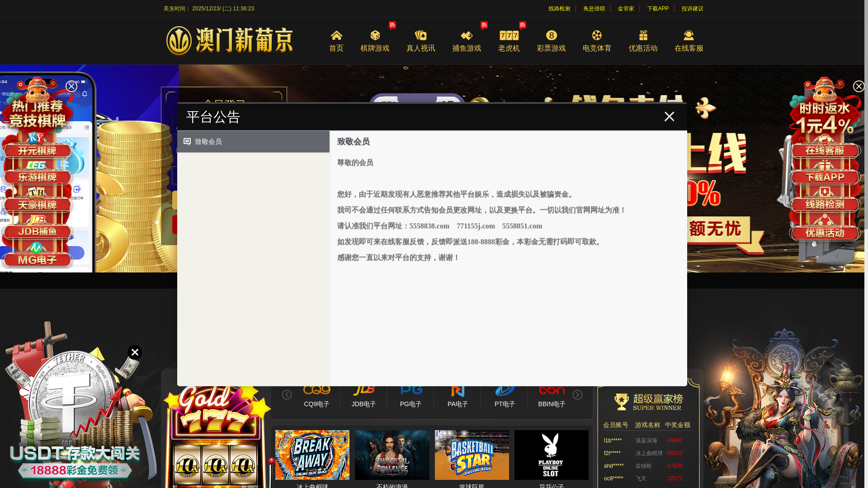Click the 游戏名称 column header
The image size is (868, 488).
(647, 425)
